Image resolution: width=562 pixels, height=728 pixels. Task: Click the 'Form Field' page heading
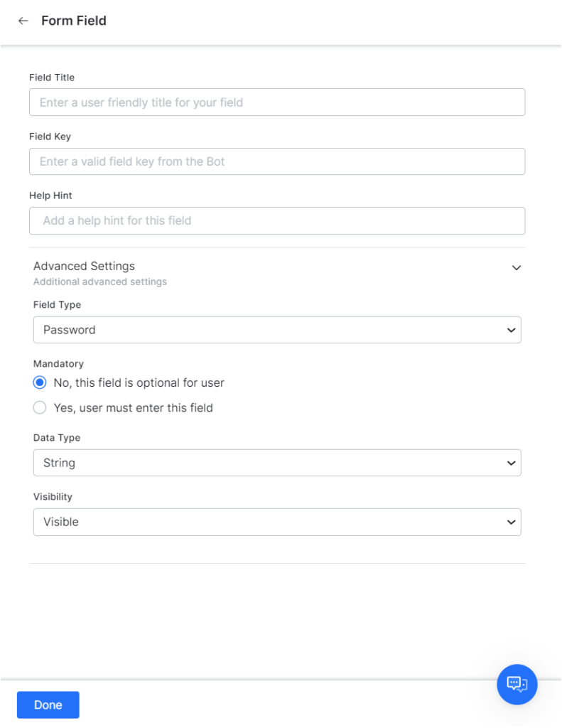click(x=74, y=21)
